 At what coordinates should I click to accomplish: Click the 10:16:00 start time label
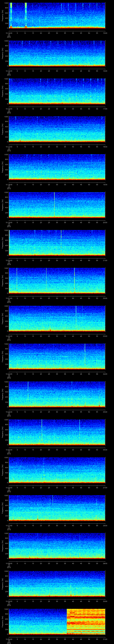(9, 109)
